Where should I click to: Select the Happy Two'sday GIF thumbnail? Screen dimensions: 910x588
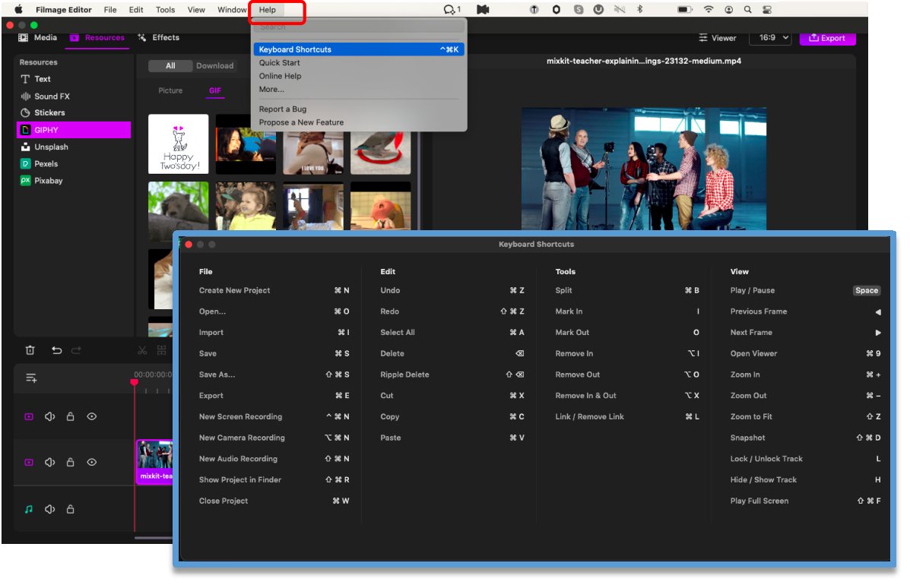pyautogui.click(x=178, y=144)
